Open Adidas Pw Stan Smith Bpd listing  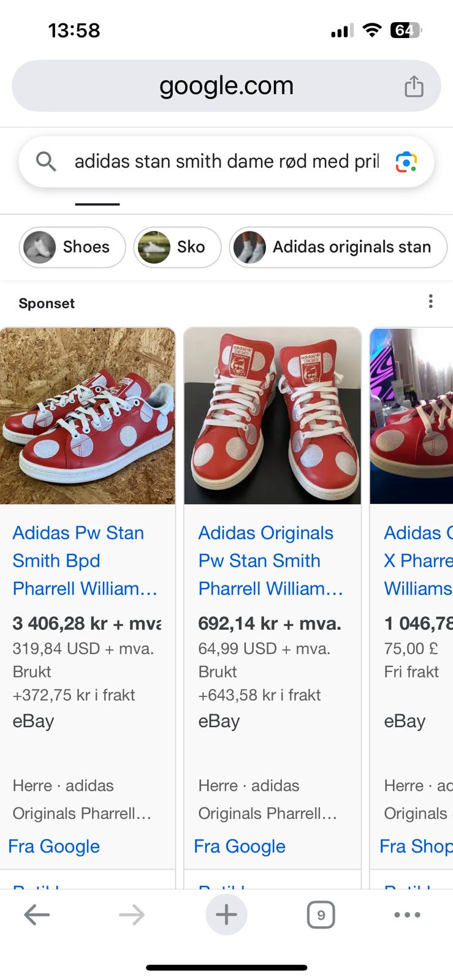tap(85, 560)
